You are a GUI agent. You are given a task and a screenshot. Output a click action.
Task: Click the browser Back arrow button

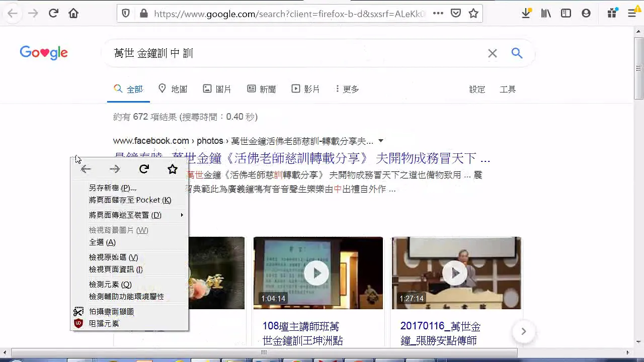(13, 14)
